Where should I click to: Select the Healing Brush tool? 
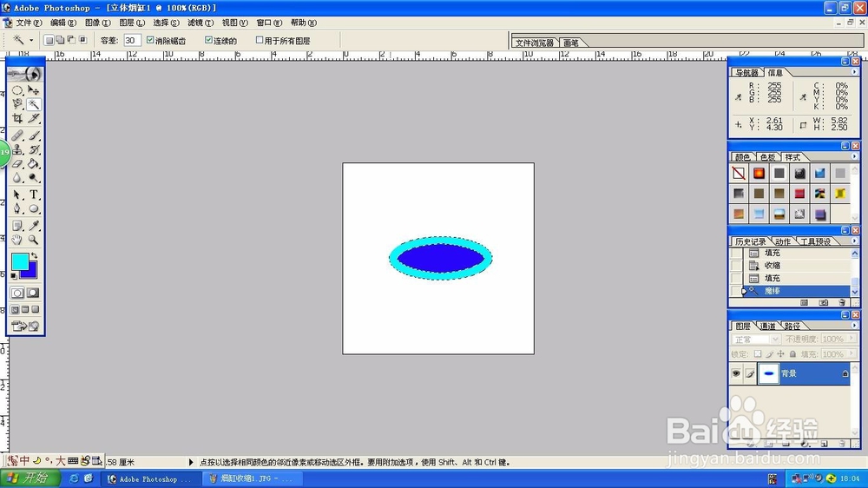click(x=17, y=135)
